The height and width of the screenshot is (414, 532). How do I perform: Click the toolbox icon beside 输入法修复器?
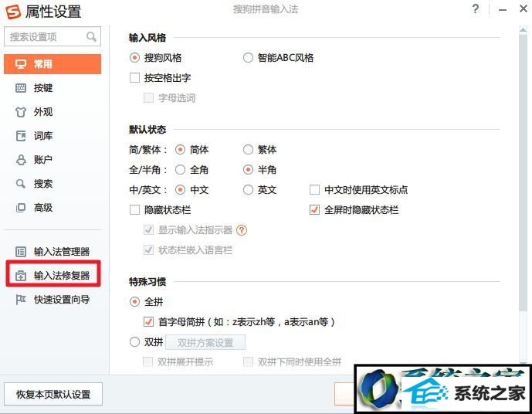tap(21, 276)
